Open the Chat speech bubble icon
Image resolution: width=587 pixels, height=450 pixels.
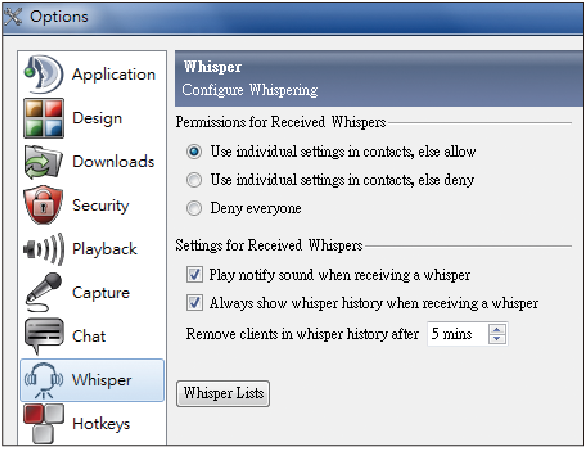click(43, 336)
